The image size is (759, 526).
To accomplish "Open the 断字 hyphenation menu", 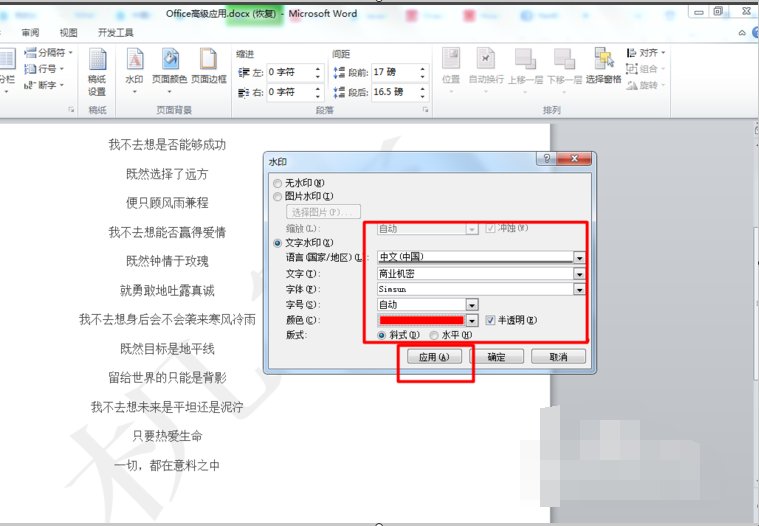I will [45, 85].
